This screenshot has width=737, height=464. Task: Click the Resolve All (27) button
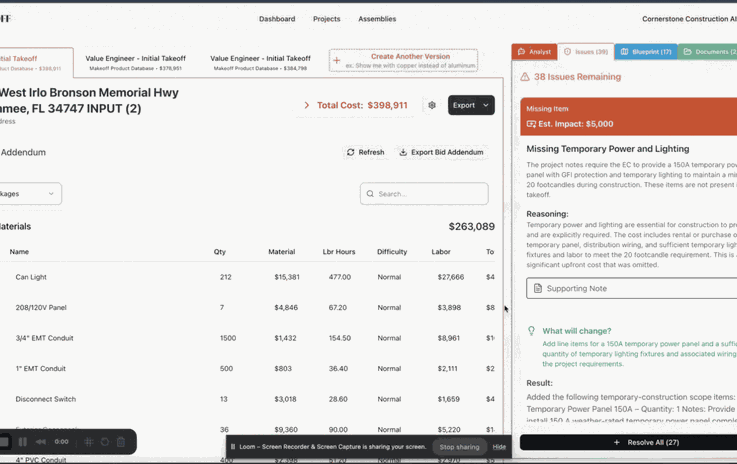coord(628,442)
